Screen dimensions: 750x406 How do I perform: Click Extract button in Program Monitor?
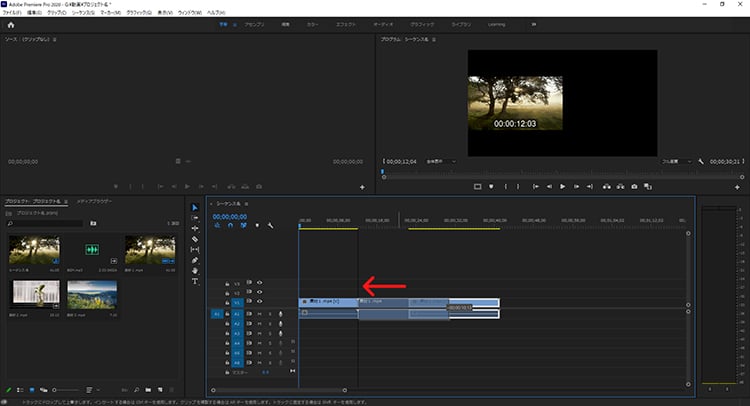click(620, 187)
